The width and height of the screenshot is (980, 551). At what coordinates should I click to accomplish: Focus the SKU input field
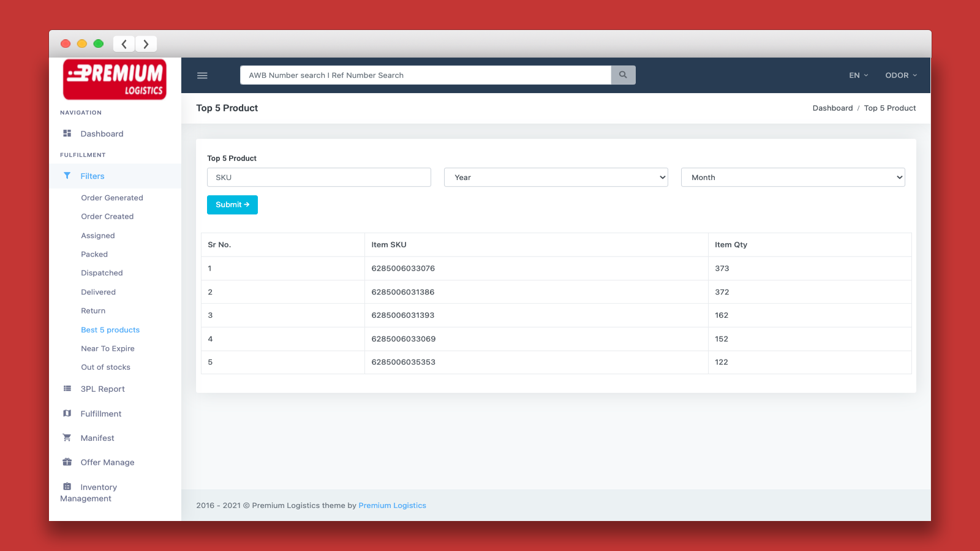pos(318,178)
